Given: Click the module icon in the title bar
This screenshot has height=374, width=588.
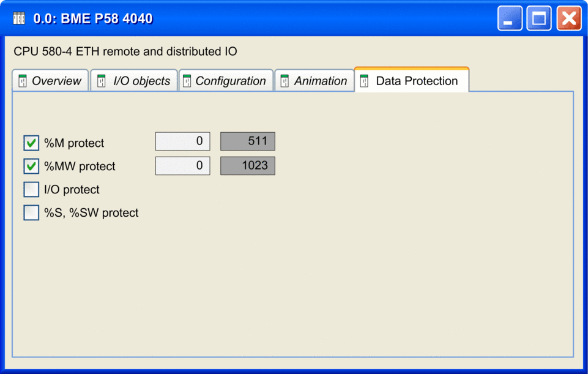Looking at the screenshot, I should pos(19,19).
